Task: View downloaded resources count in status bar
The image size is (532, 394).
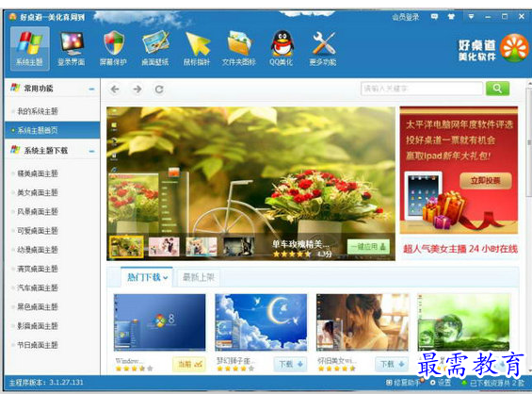Action: tap(493, 383)
